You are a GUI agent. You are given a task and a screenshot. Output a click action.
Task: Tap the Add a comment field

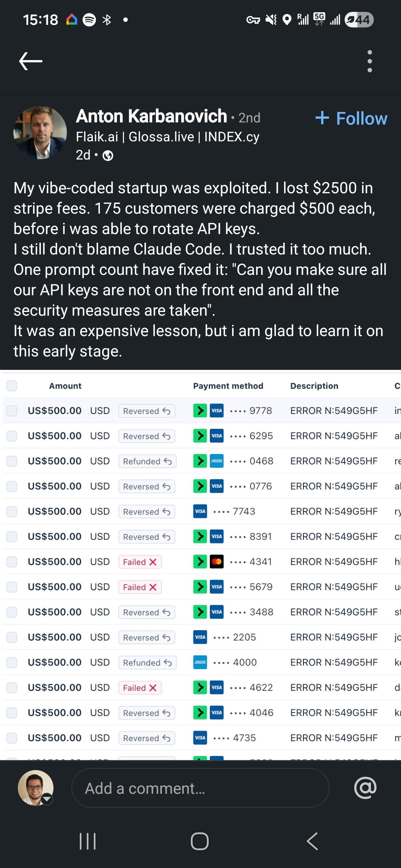click(200, 788)
